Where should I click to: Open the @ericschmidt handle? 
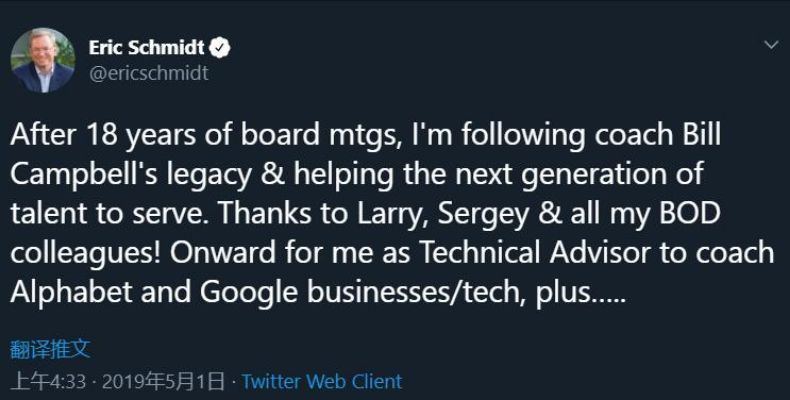point(148,73)
